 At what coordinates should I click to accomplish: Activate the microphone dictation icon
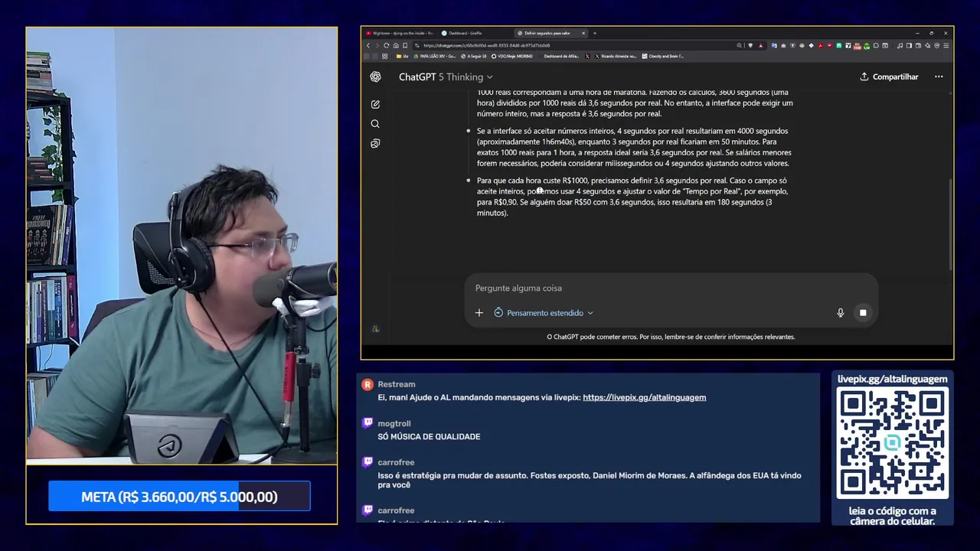(x=841, y=313)
